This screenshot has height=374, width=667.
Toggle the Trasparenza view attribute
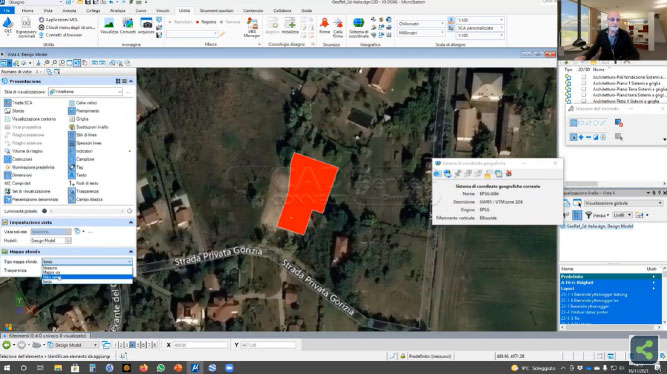pyautogui.click(x=84, y=191)
